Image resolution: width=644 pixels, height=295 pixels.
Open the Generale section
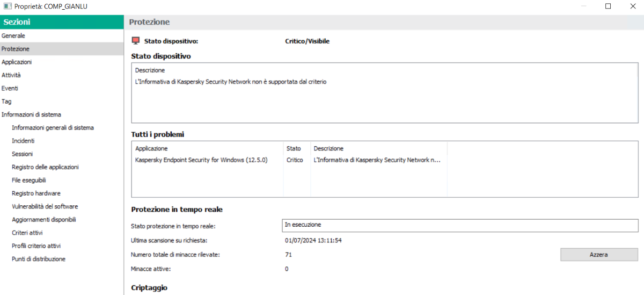pyautogui.click(x=13, y=35)
